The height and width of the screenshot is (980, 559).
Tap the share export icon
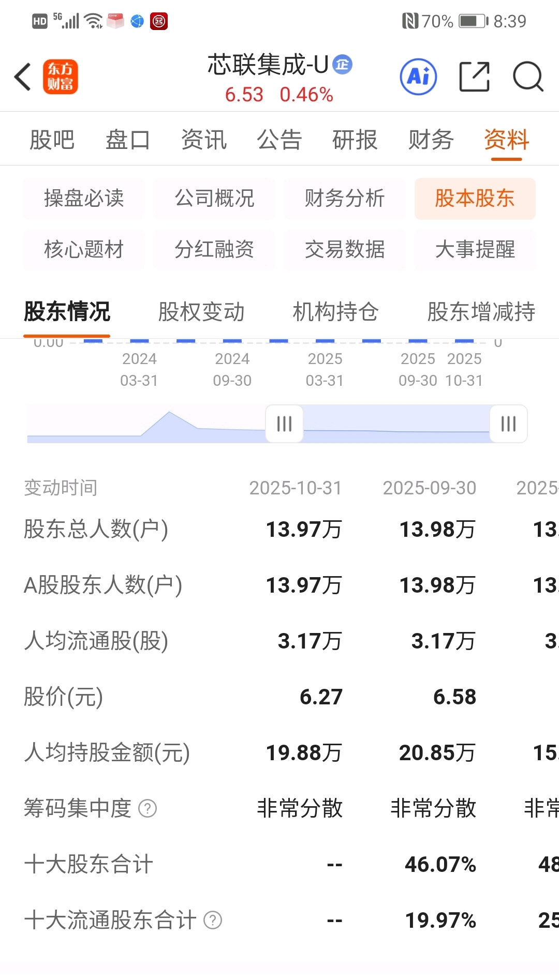click(475, 77)
